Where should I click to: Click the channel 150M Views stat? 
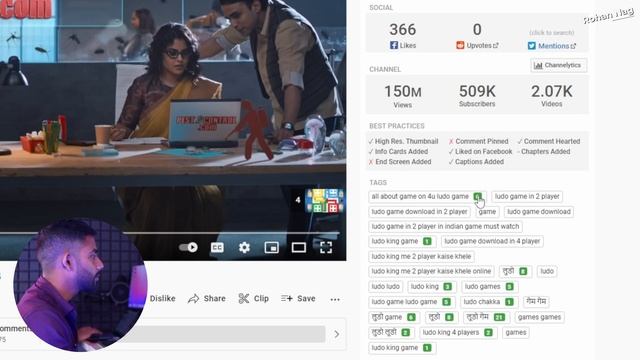[x=402, y=96]
